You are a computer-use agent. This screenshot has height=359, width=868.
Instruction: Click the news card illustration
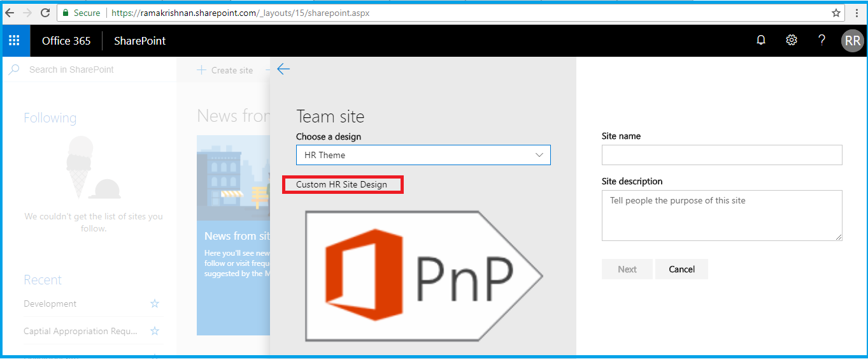233,178
